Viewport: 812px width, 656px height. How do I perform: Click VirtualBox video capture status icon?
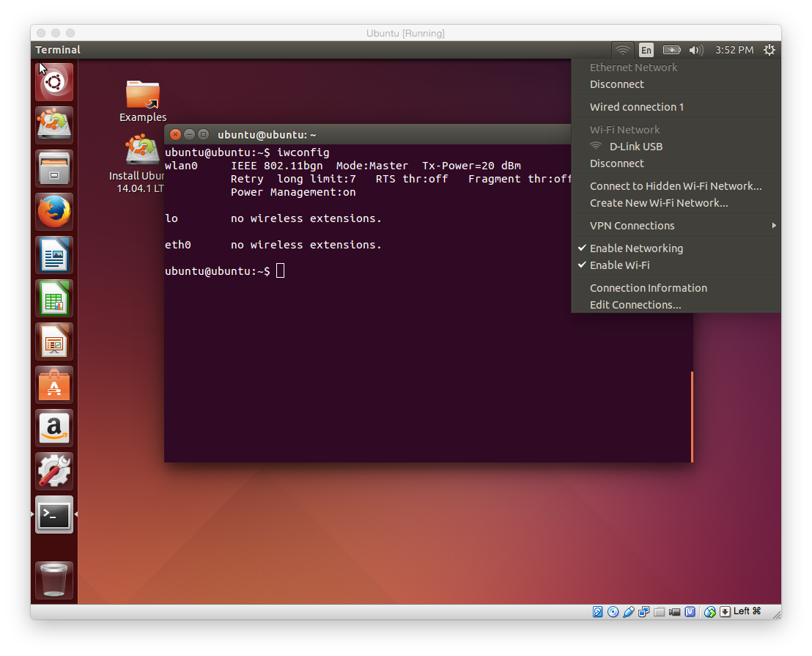674,612
